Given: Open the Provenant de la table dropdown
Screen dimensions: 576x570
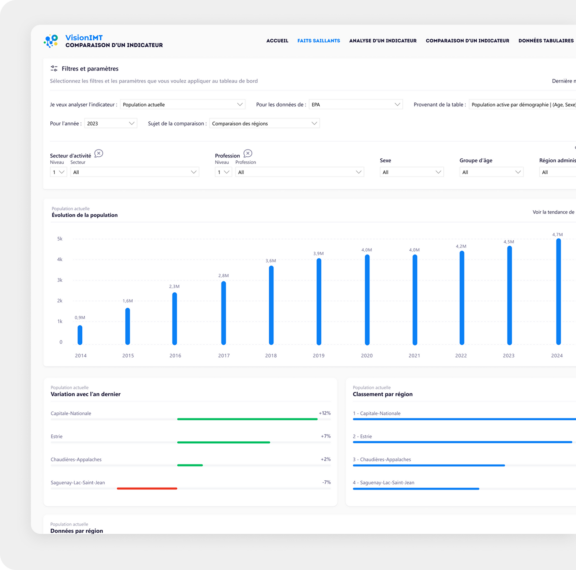Looking at the screenshot, I should [522, 105].
